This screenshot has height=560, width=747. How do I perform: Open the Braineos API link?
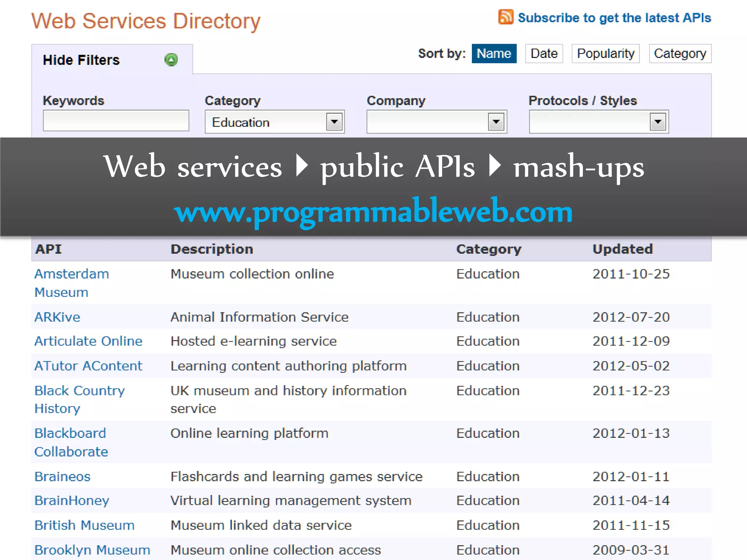62,477
